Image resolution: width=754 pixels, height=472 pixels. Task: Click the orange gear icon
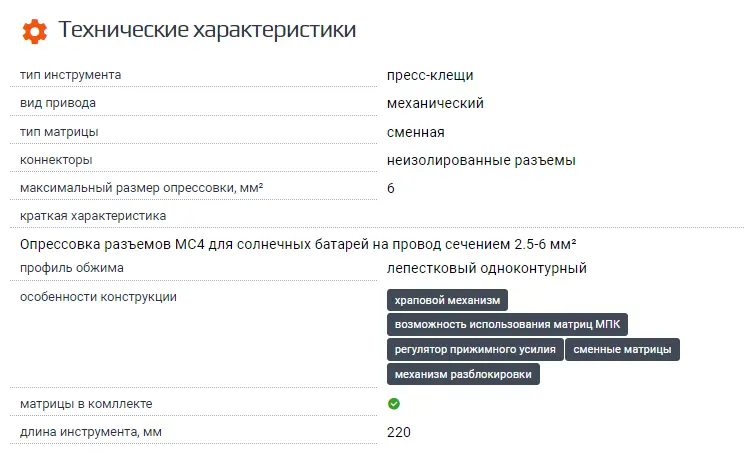(x=34, y=31)
